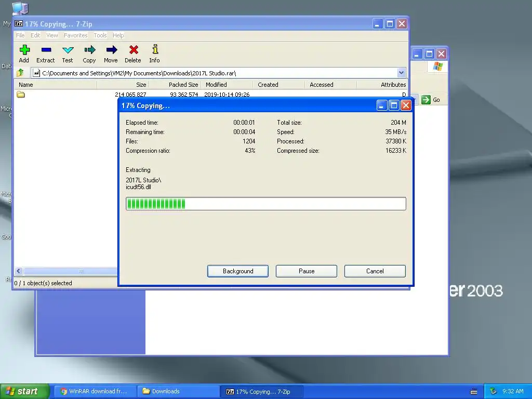Close the main 7-Zip window
532x399 pixels.
[402, 24]
